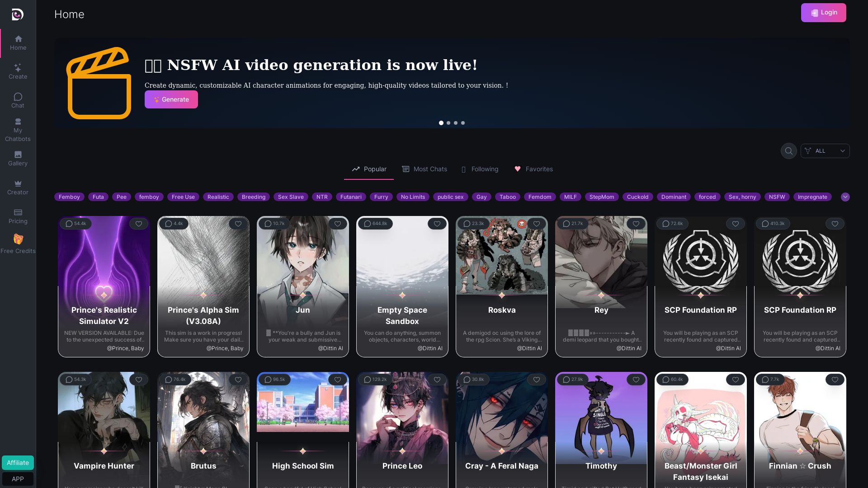This screenshot has width=868, height=488.
Task: Select the Favorites tab
Action: 533,169
